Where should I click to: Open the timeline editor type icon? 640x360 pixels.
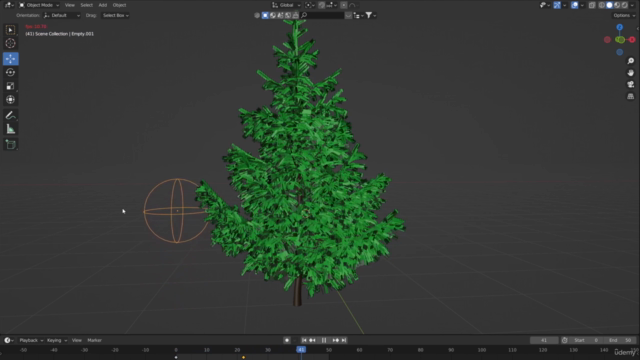(9, 340)
